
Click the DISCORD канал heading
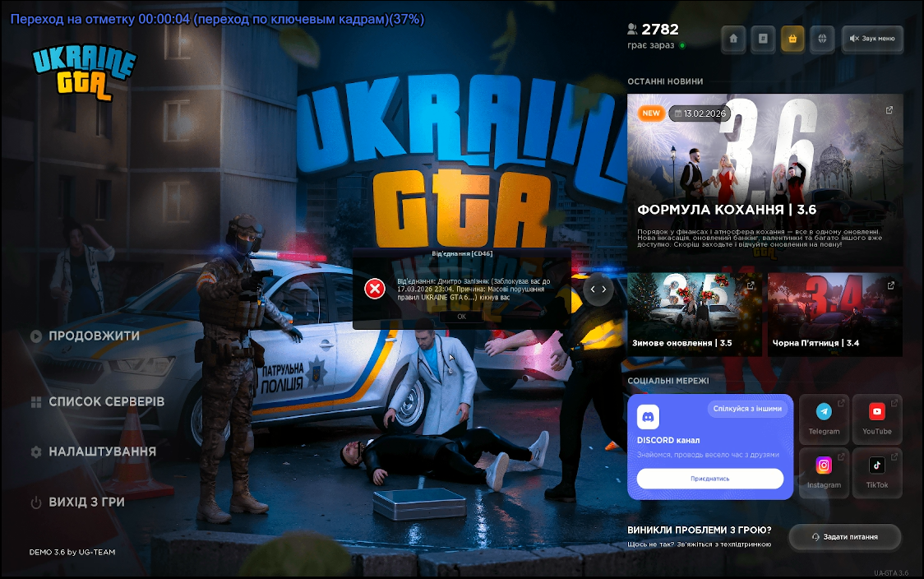pyautogui.click(x=668, y=441)
